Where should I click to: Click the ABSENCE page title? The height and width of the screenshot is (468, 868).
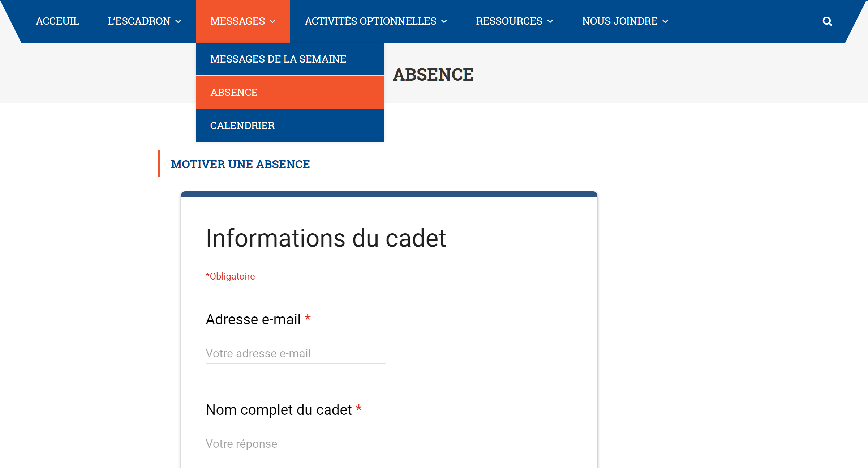[433, 75]
